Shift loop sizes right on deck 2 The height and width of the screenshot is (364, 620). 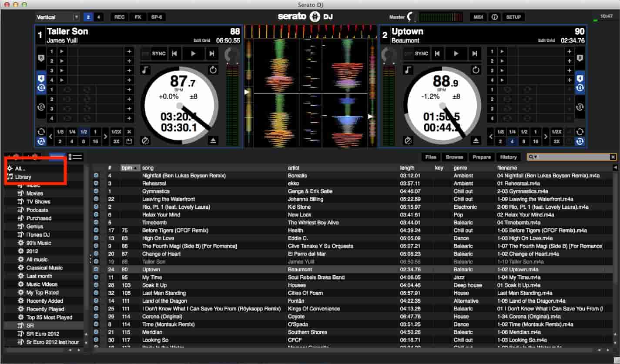pos(546,137)
